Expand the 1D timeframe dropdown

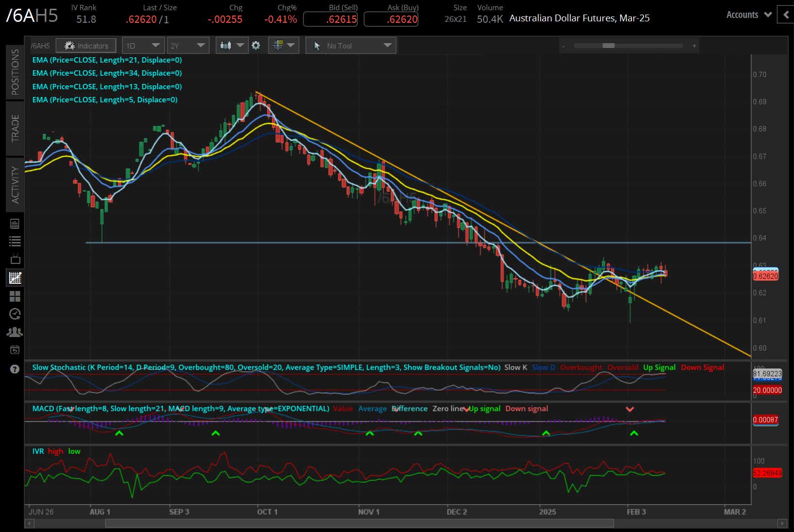coord(143,45)
